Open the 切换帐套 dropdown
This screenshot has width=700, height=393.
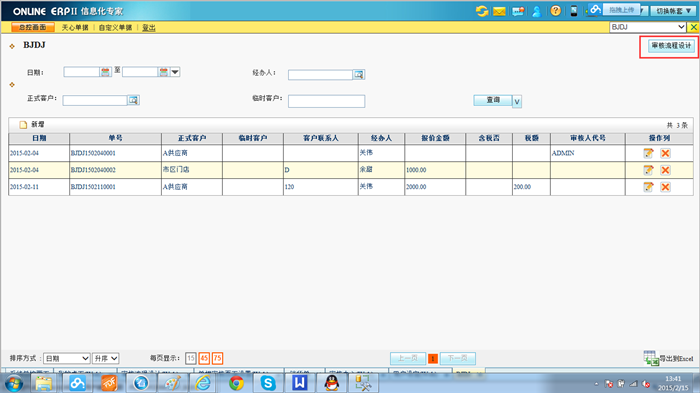(x=673, y=11)
